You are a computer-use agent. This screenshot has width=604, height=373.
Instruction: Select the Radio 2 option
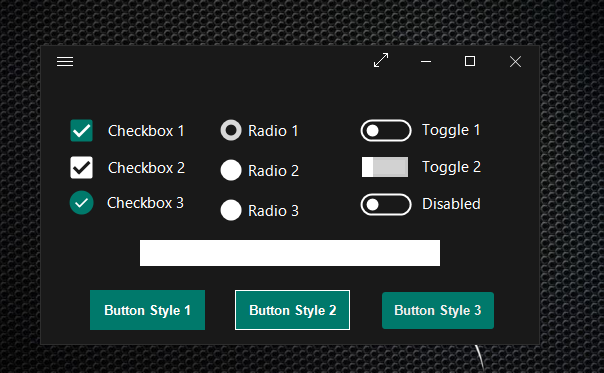[x=231, y=170]
